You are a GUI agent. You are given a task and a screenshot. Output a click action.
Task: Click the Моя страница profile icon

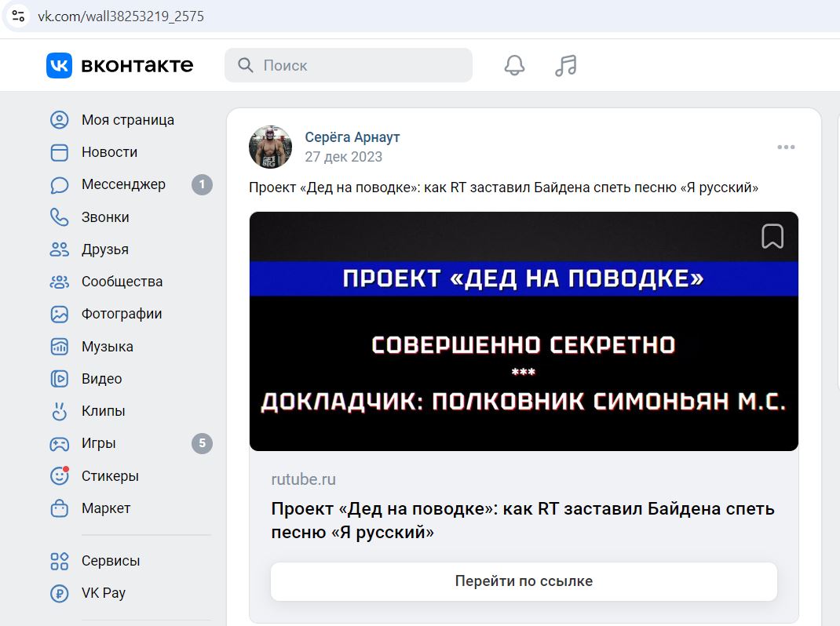(x=60, y=120)
